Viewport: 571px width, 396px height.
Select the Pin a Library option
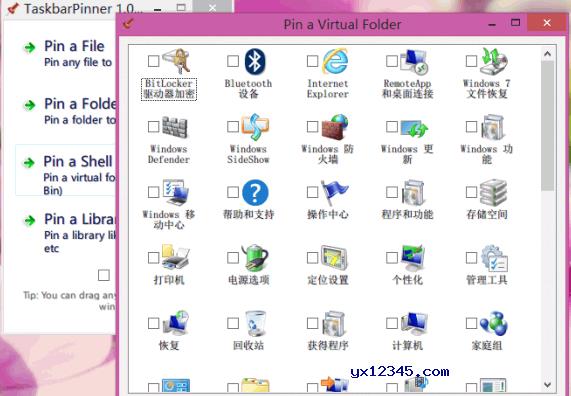coord(68,233)
